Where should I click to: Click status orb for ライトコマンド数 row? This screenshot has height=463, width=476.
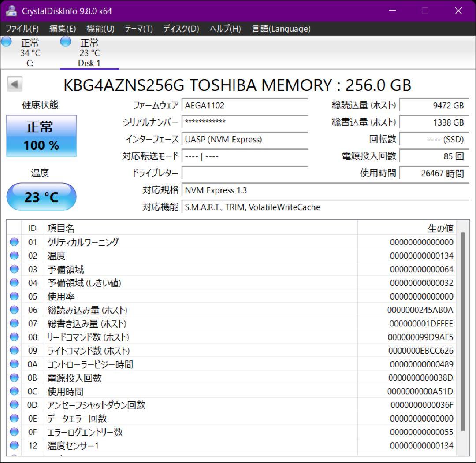pos(14,350)
